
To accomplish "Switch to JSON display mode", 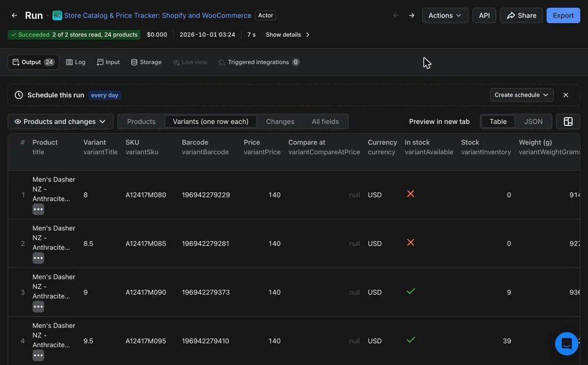I will pos(533,122).
